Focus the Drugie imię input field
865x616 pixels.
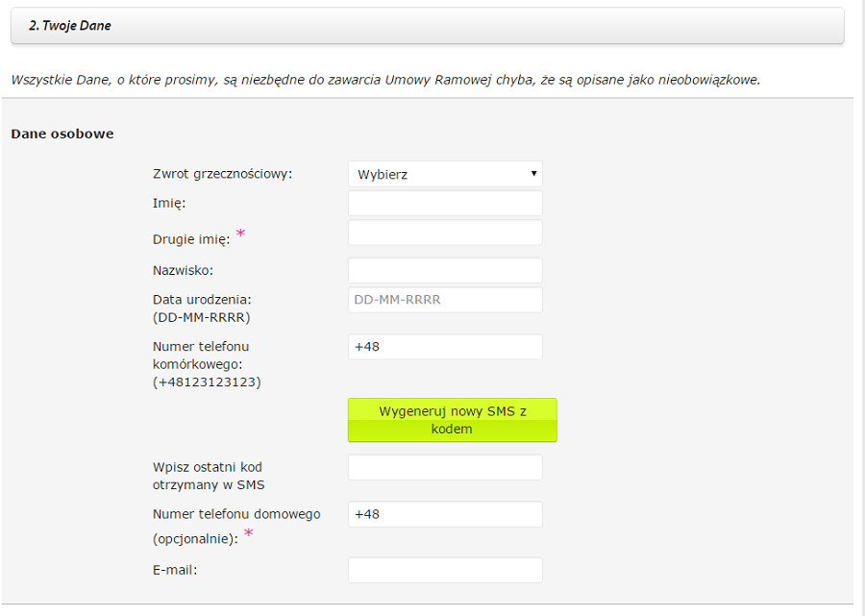point(445,233)
